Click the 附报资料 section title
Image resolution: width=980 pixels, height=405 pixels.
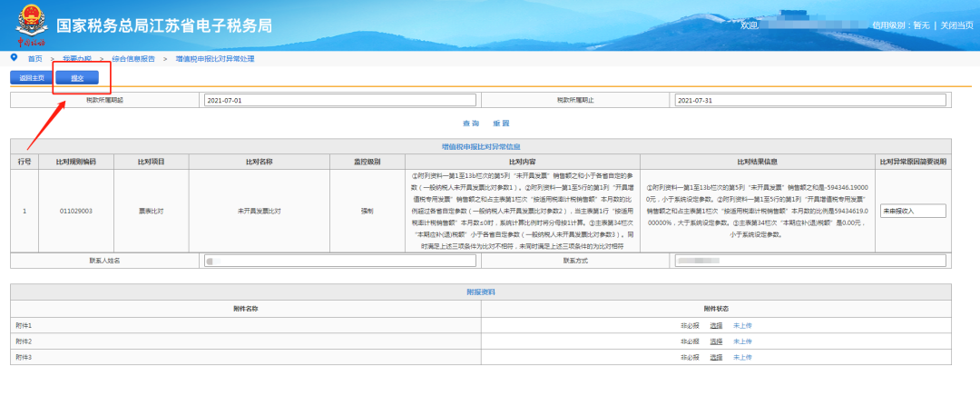point(481,291)
